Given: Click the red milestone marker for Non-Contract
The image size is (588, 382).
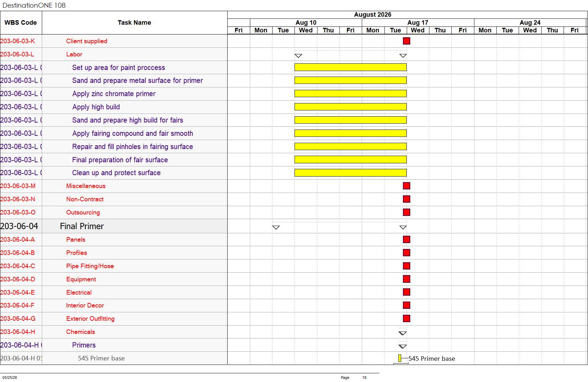Looking at the screenshot, I should 406,199.
